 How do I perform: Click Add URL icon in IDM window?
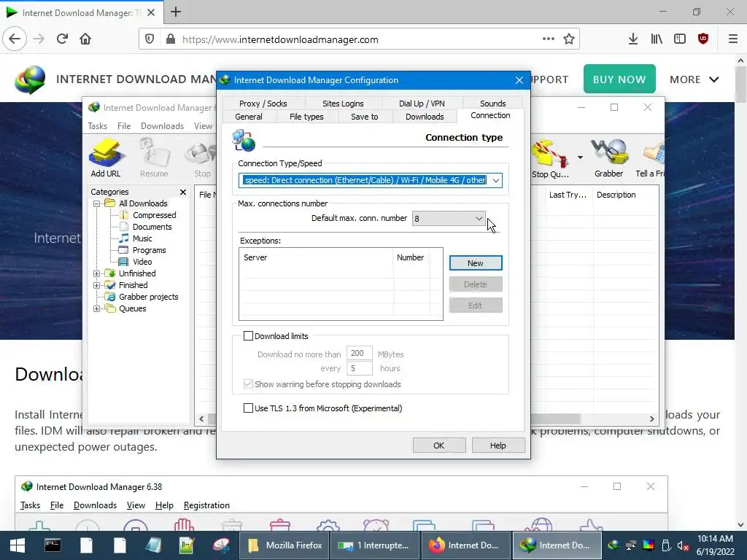(x=105, y=157)
